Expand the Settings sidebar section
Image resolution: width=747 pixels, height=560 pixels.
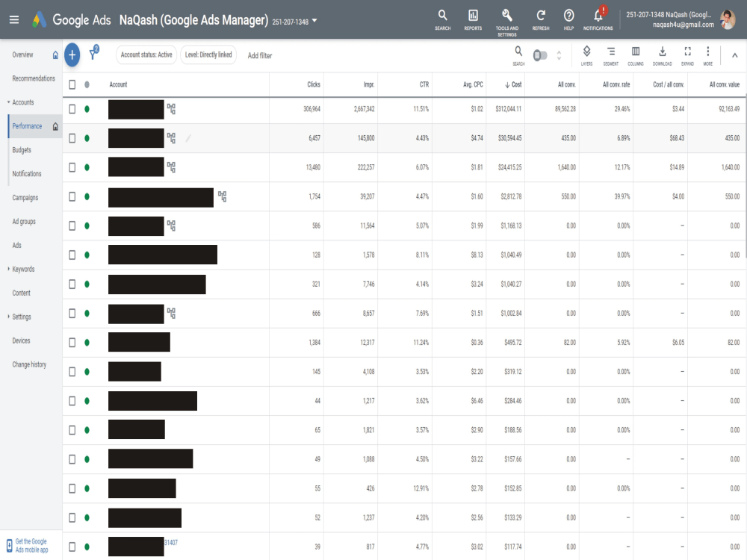point(8,317)
